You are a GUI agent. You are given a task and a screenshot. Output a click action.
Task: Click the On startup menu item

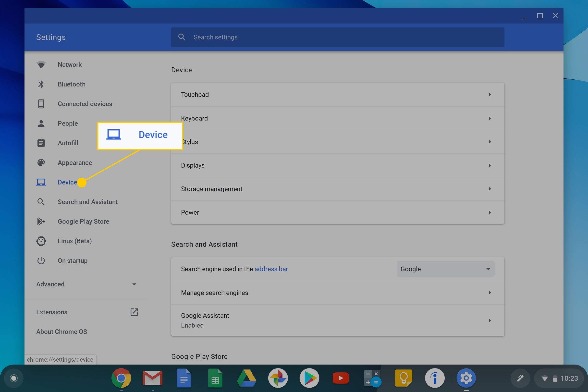coord(73,260)
